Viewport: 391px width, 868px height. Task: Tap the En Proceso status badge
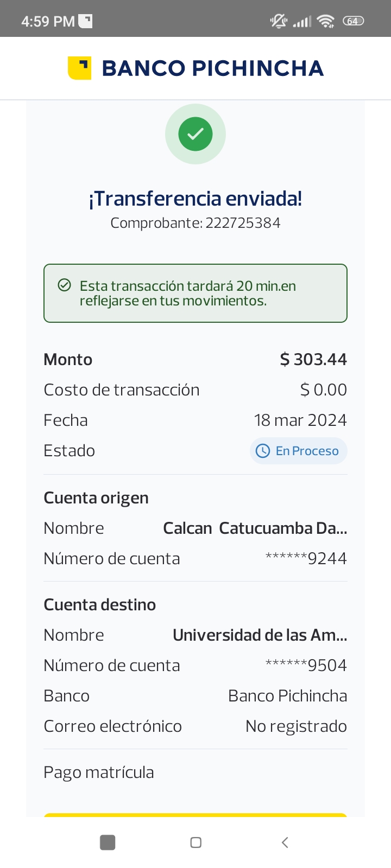point(298,451)
